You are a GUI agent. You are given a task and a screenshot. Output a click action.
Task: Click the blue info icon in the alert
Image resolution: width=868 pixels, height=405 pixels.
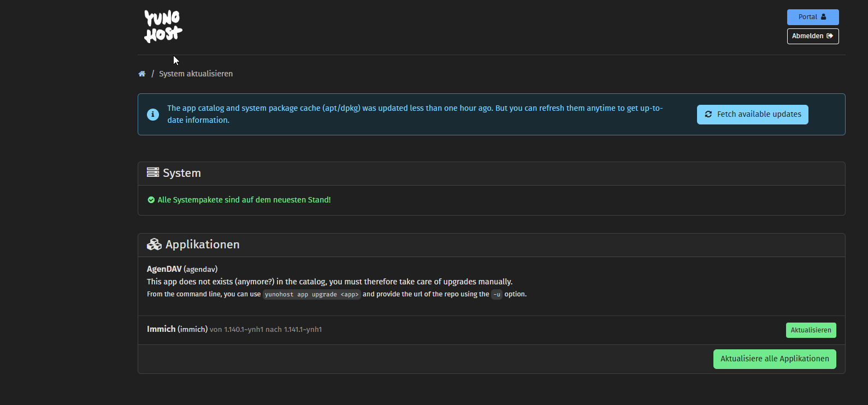tap(153, 115)
